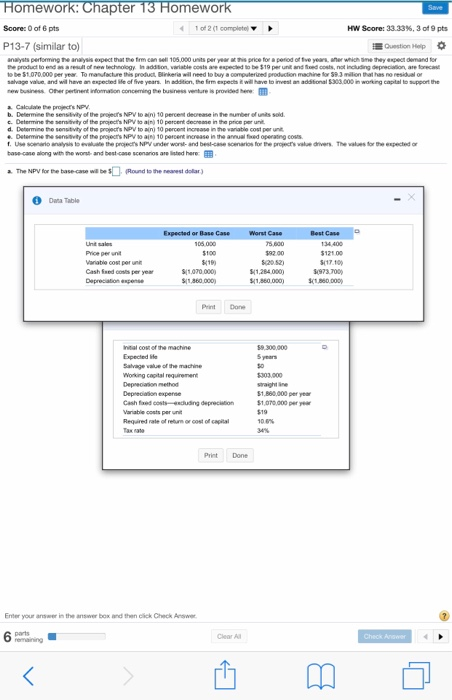Screen dimensions: 452x700
Task: Click the NPV answer input box
Action: pos(116,171)
